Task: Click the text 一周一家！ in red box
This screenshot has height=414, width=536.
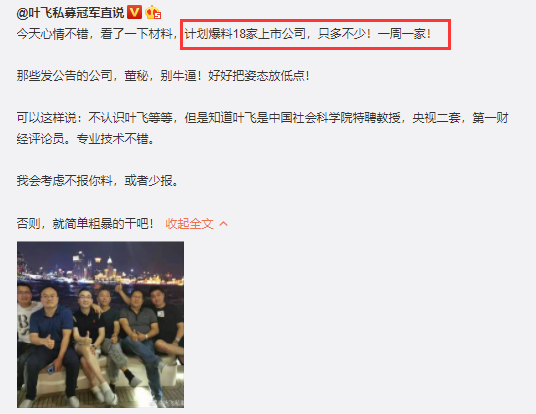Action: 404,34
